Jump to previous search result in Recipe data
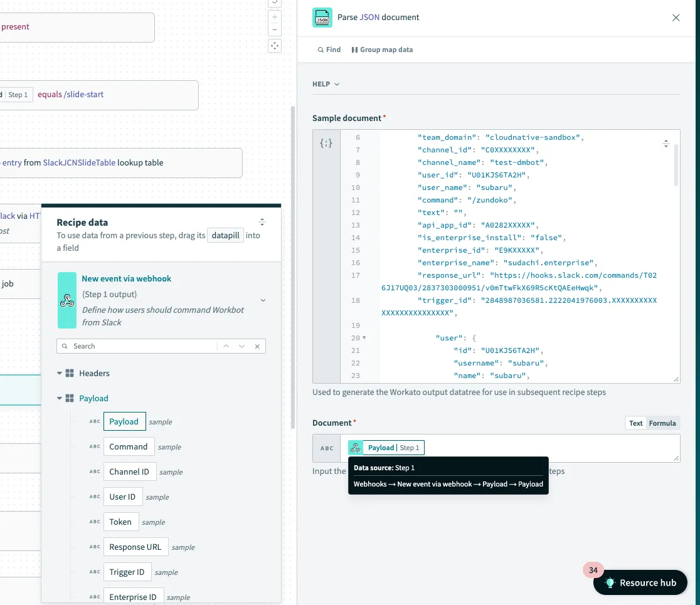This screenshot has height=605, width=700. (226, 346)
